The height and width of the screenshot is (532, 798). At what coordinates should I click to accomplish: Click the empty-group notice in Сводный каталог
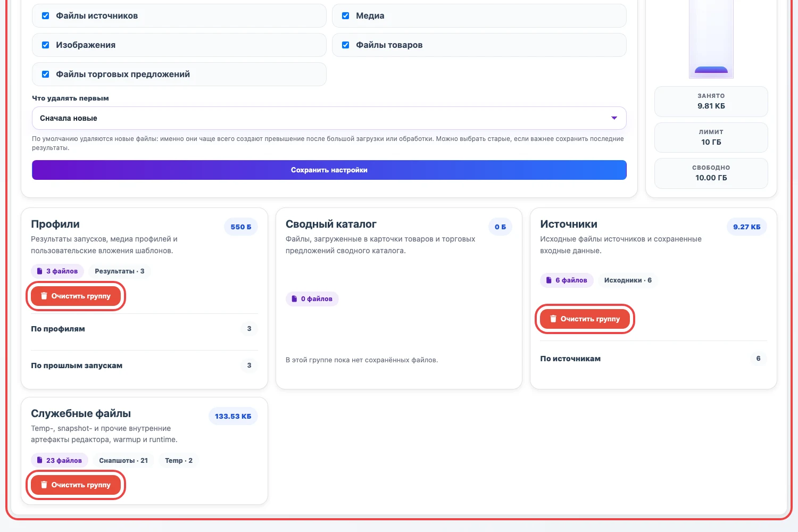tap(362, 360)
